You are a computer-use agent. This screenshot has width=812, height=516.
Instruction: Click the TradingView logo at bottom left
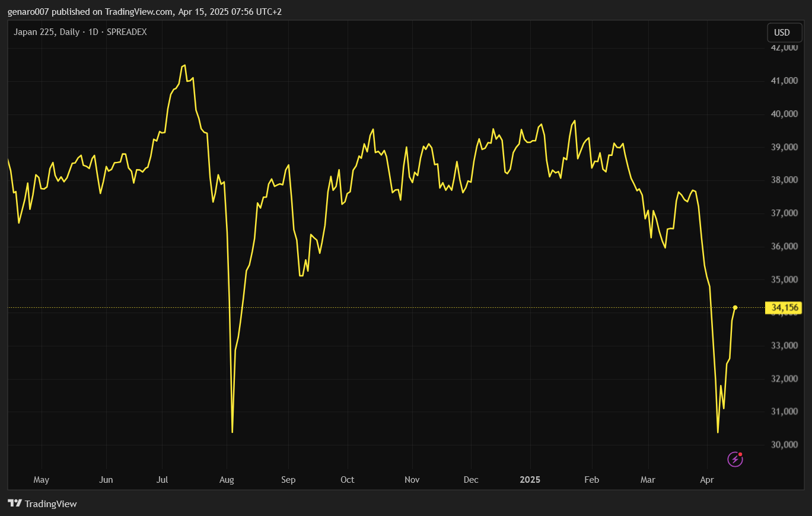pyautogui.click(x=42, y=504)
